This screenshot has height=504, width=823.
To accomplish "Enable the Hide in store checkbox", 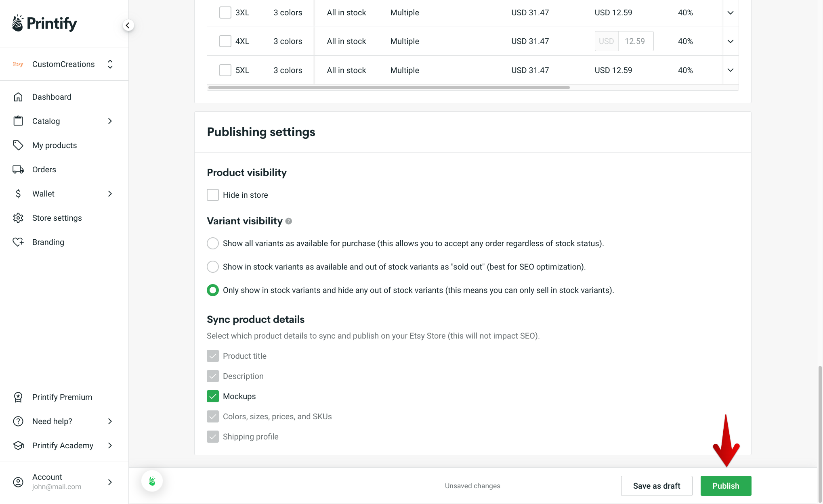I will (213, 195).
